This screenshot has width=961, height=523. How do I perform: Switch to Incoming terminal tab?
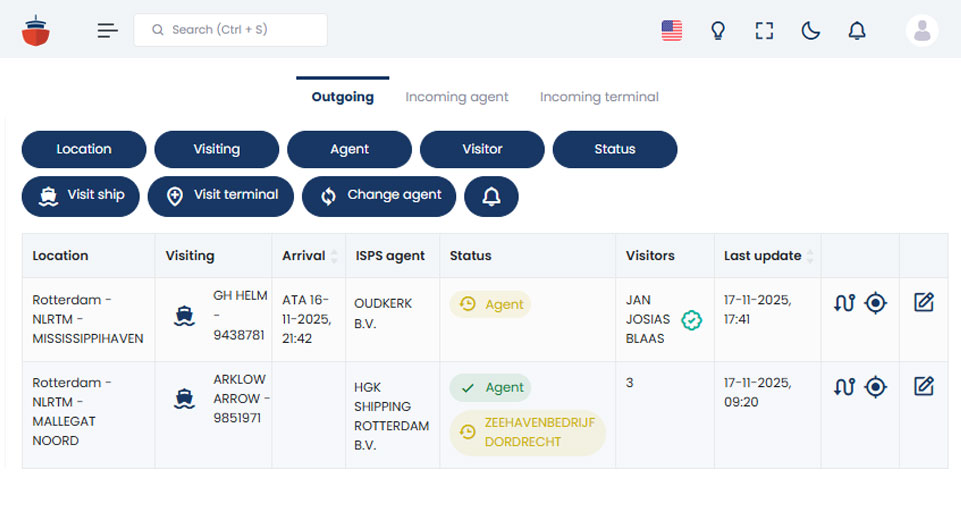599,97
